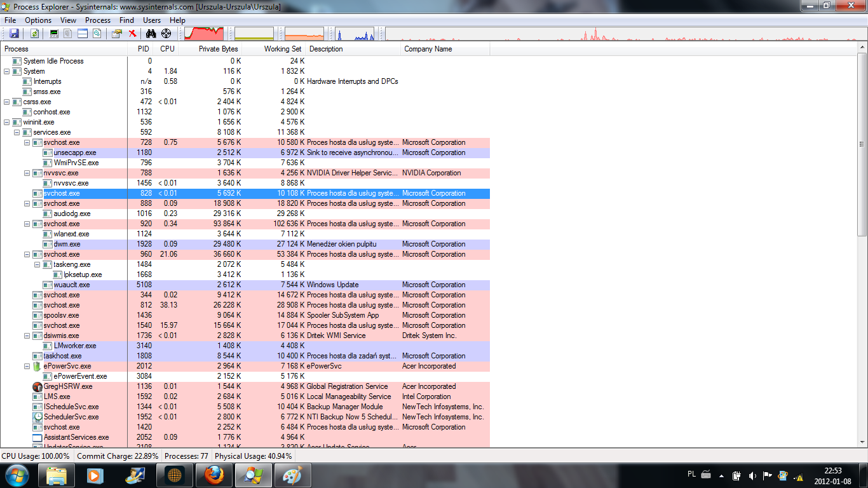Sort by the PID column header
The width and height of the screenshot is (868, 488).
point(140,49)
